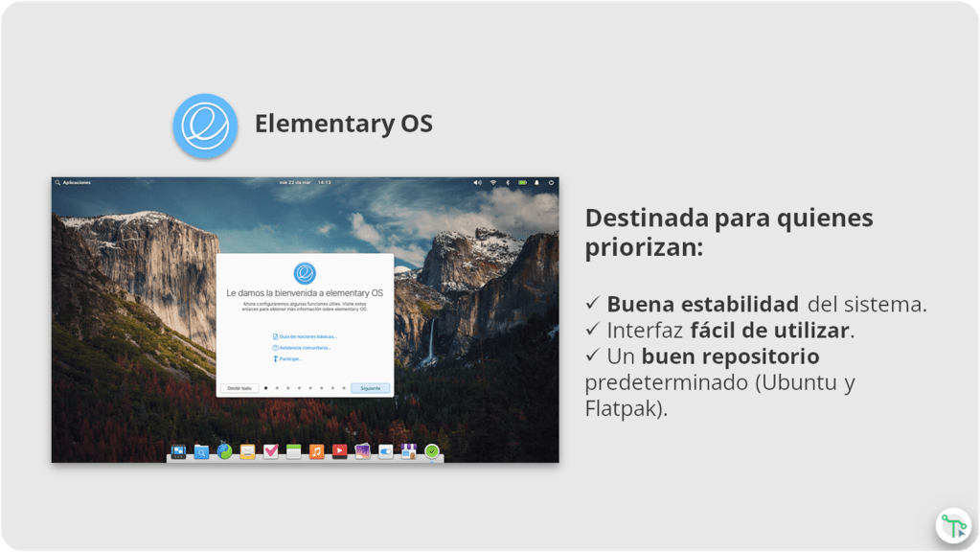This screenshot has width=980, height=552.
Task: Expand the Wi-Fi network indicator
Action: (493, 182)
